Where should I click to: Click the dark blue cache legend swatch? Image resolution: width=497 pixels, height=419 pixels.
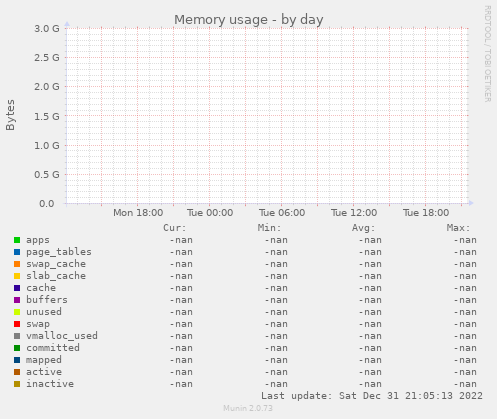click(17, 288)
